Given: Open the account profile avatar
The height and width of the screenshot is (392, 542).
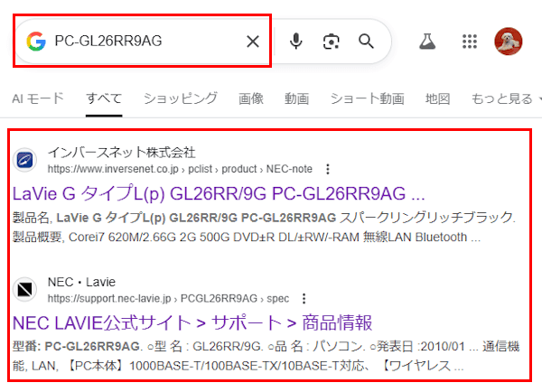Looking at the screenshot, I should coord(508,42).
